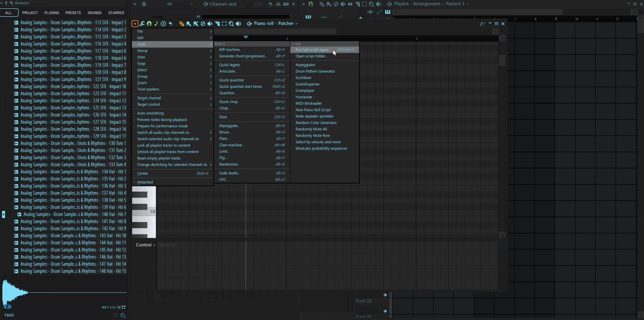Select the Arpeggiator script
644x320 pixels.
[305, 65]
